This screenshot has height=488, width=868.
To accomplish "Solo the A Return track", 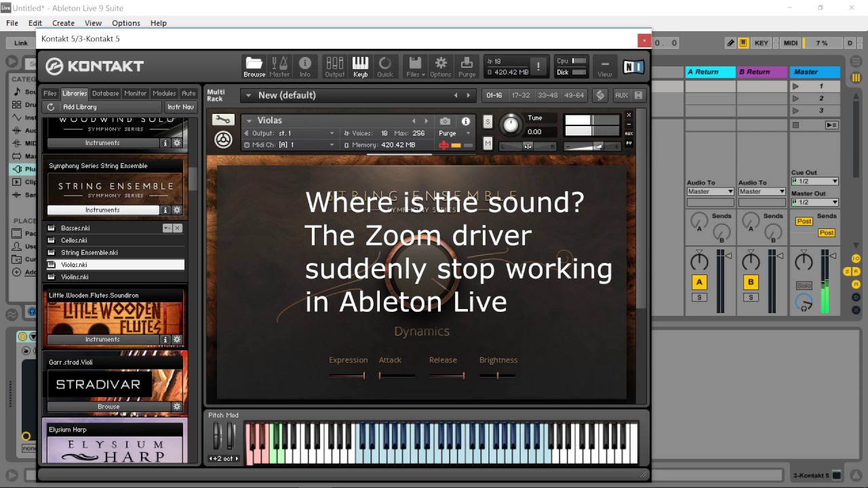I will (x=699, y=298).
